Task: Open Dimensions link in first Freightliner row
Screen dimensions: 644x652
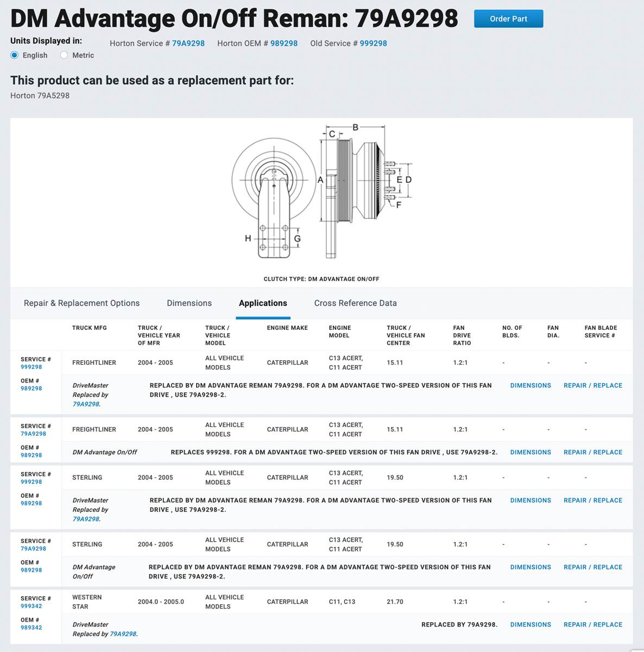Action: pos(531,385)
